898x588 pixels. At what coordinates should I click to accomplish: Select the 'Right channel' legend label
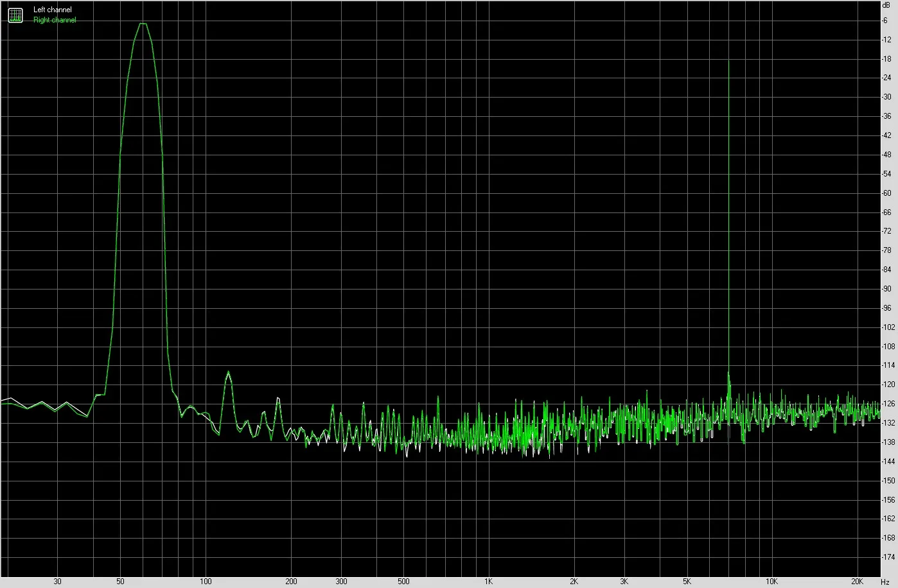click(55, 20)
